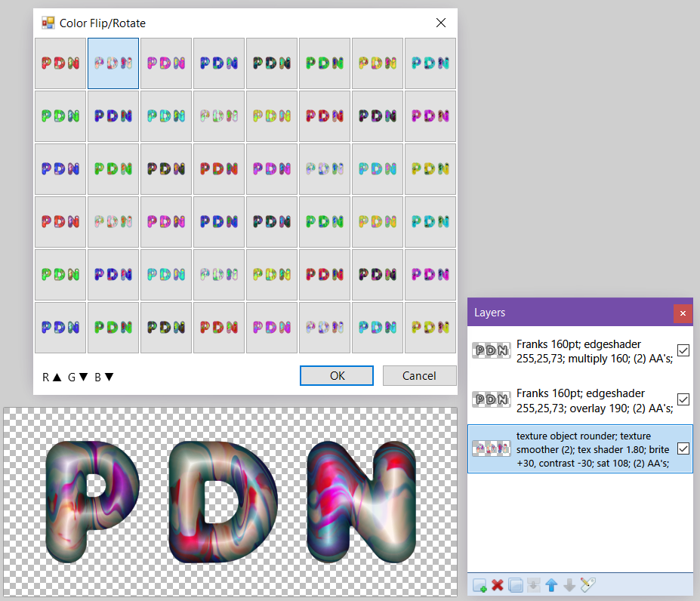Click the multiply 160 layer thumbnail
The width and height of the screenshot is (700, 601).
point(491,350)
